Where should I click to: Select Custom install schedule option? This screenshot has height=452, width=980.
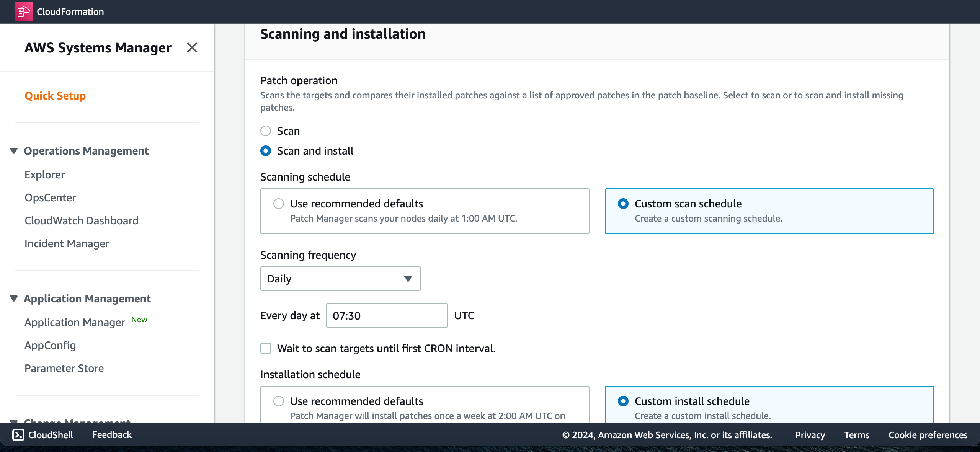click(x=623, y=401)
